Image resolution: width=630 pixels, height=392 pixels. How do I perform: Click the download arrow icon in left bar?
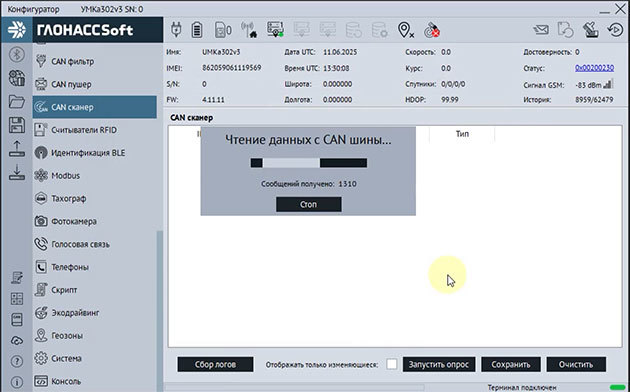click(x=17, y=172)
